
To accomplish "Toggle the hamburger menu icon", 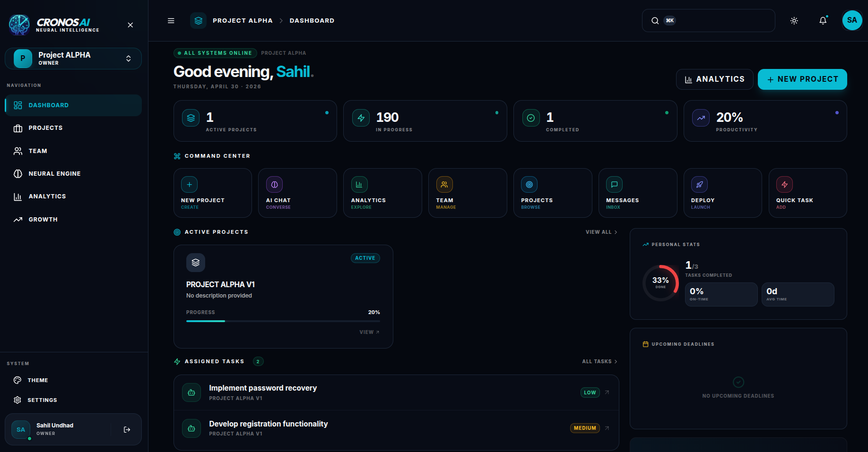I will tap(171, 21).
